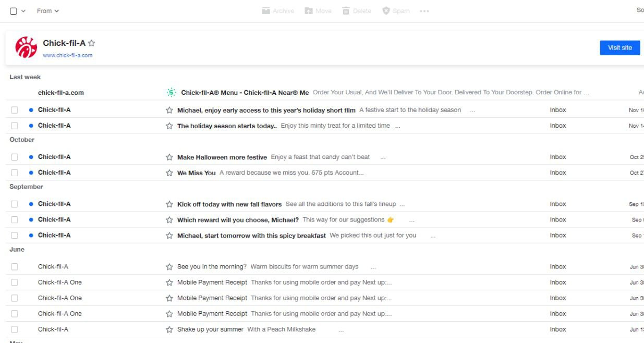Star the 'Make Halloween more festive' email

pos(169,157)
